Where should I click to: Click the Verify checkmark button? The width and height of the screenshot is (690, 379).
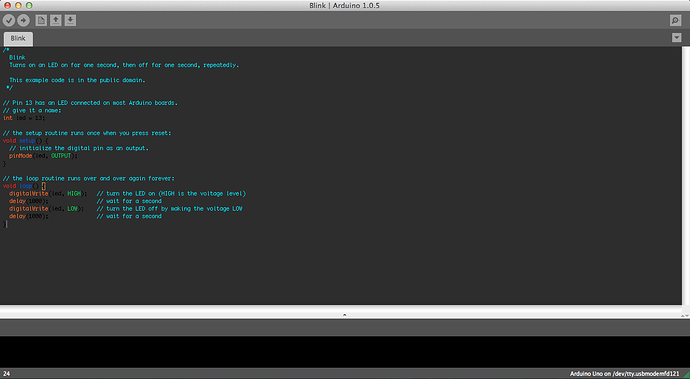pyautogui.click(x=9, y=20)
